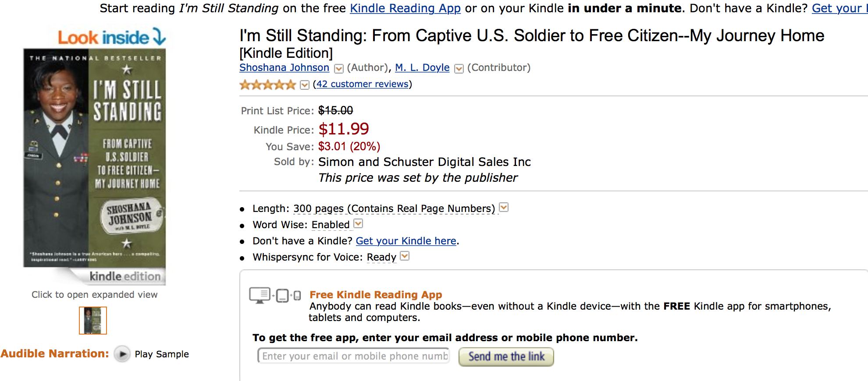This screenshot has width=868, height=381.
Task: Click the five-star rating icon
Action: pyautogui.click(x=267, y=85)
